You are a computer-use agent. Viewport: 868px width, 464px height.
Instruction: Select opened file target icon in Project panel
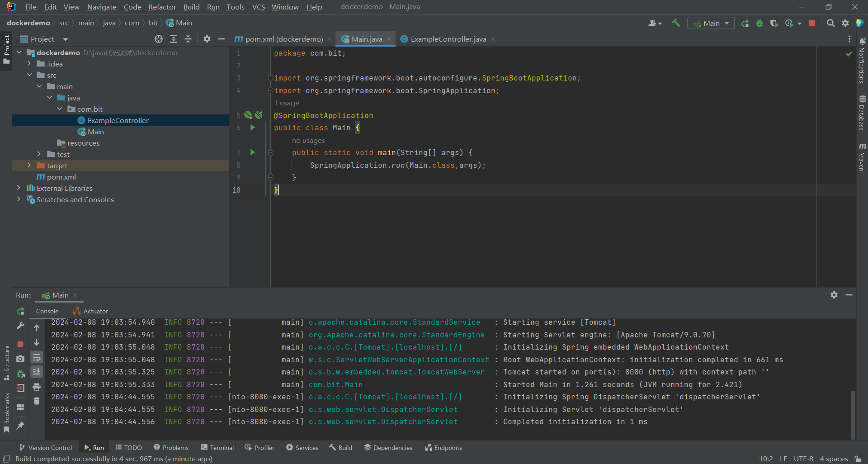click(x=159, y=39)
